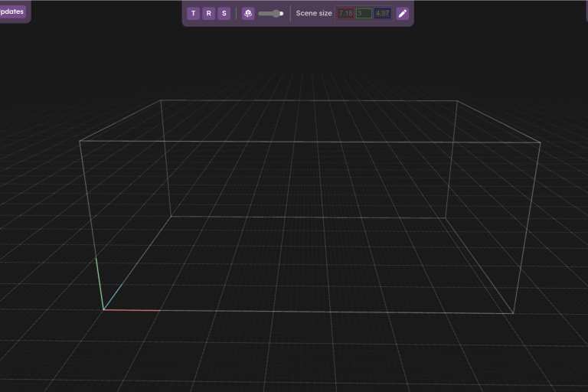Click the camera slider in the toolbar
Image resolution: width=588 pixels, height=392 pixels.
(271, 14)
